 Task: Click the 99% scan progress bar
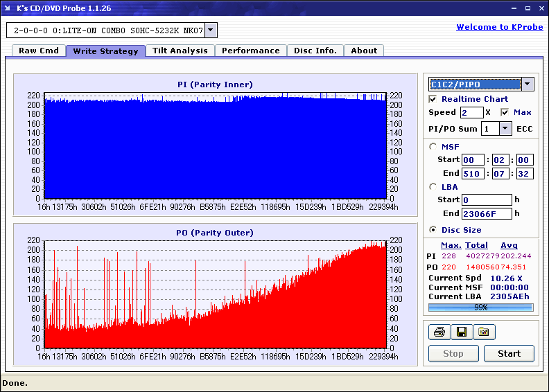tap(480, 307)
